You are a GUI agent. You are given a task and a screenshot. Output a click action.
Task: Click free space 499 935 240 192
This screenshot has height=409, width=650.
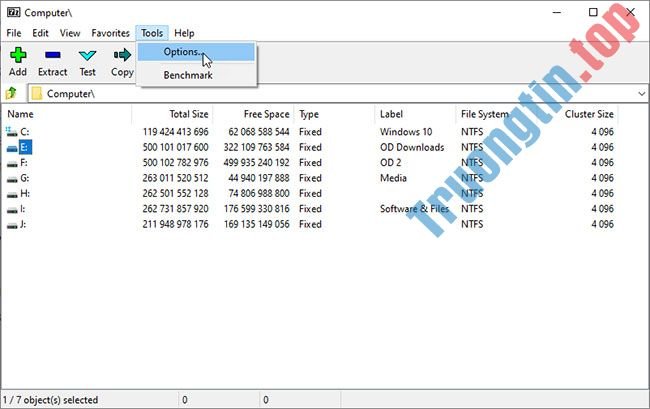(256, 162)
